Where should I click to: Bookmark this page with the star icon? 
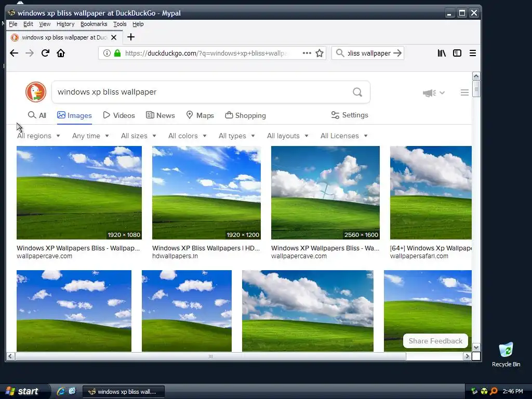point(320,54)
